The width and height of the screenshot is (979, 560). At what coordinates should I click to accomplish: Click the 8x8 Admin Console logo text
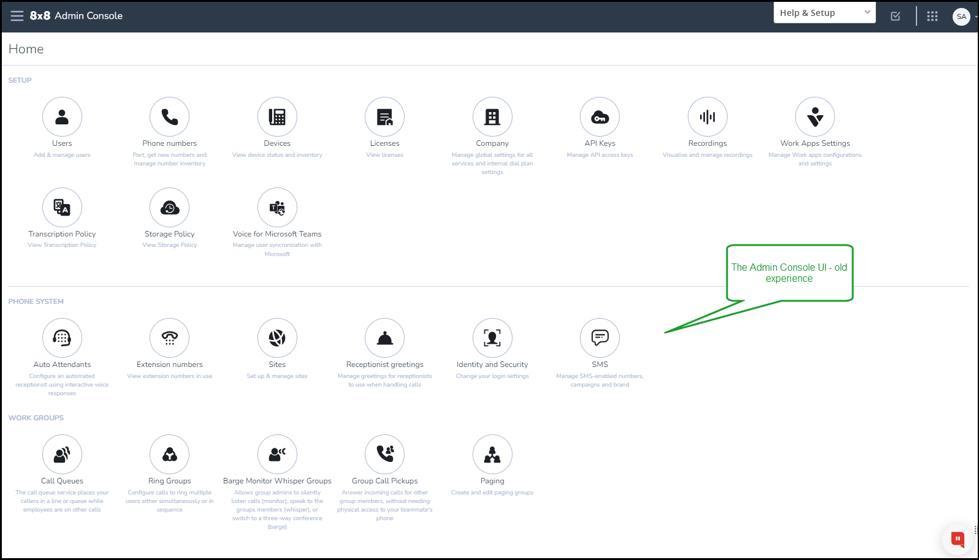tap(76, 16)
